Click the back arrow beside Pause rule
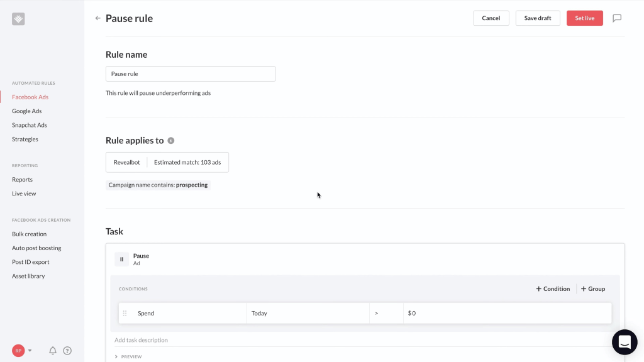 [x=97, y=18]
